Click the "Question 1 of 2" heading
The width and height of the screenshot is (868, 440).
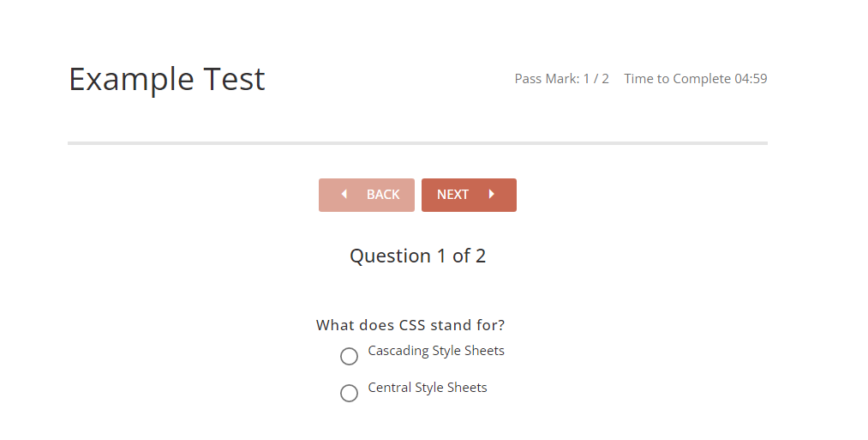coord(417,256)
